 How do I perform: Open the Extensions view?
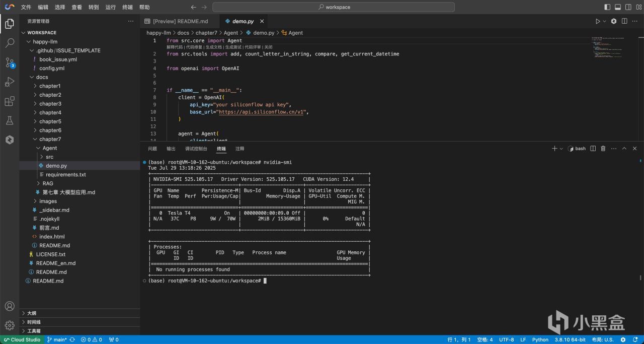[x=9, y=102]
